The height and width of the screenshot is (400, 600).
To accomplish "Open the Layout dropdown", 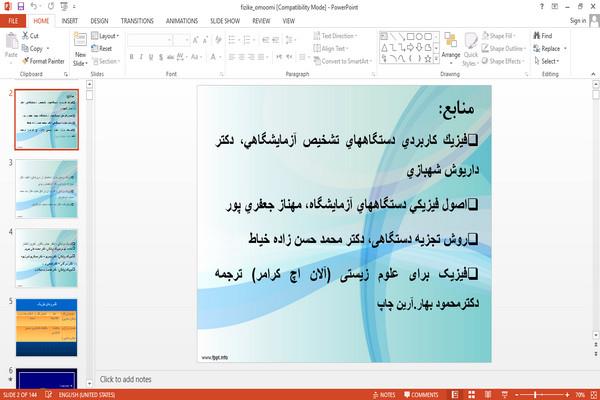I will [105, 36].
